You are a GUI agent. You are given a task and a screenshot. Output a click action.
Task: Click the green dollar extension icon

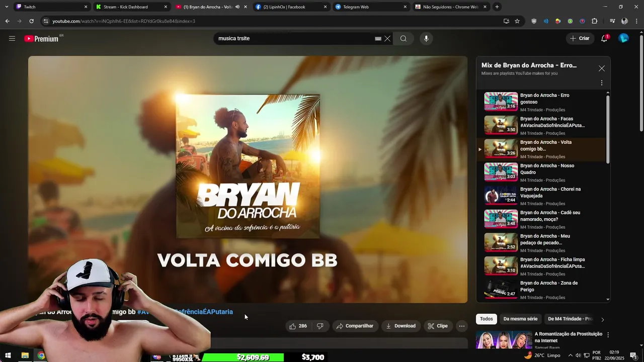pos(570,21)
